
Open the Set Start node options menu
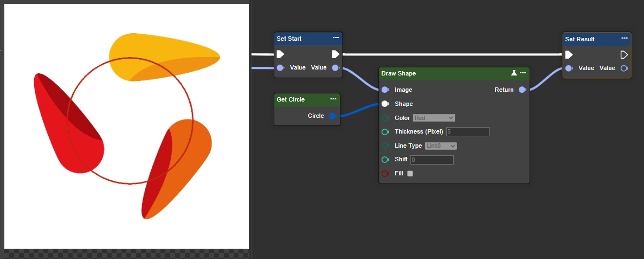[336, 38]
